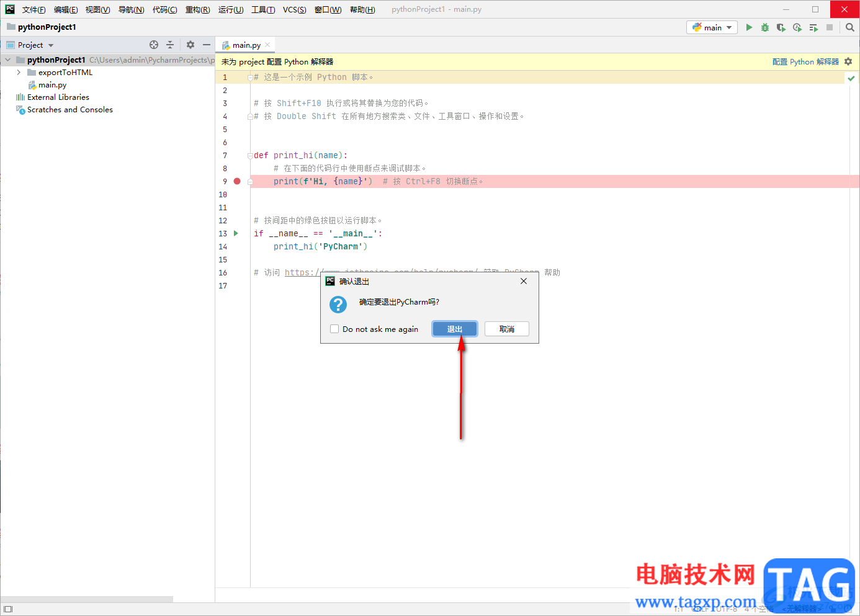Run main with coverage shield icon

(x=781, y=27)
